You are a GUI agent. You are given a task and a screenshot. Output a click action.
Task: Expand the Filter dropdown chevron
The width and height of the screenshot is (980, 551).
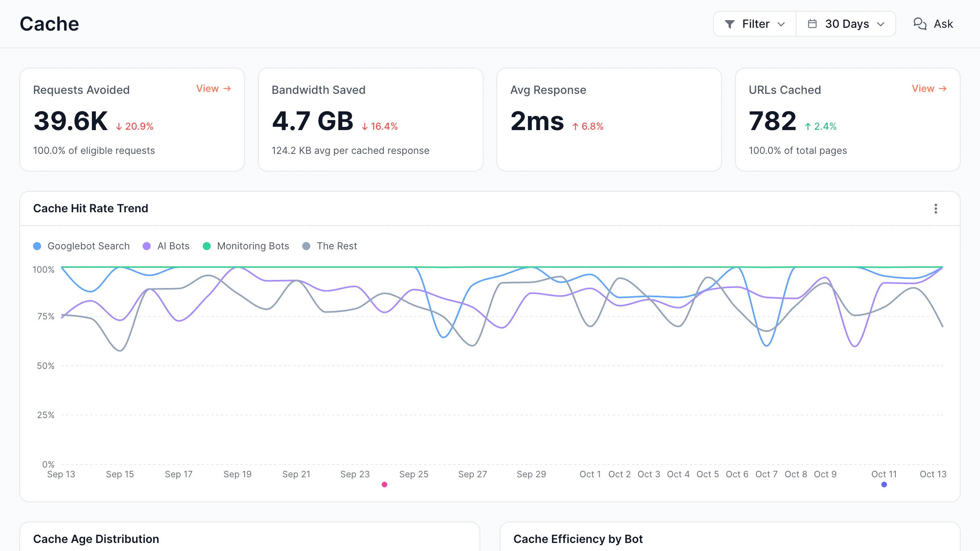(x=781, y=24)
